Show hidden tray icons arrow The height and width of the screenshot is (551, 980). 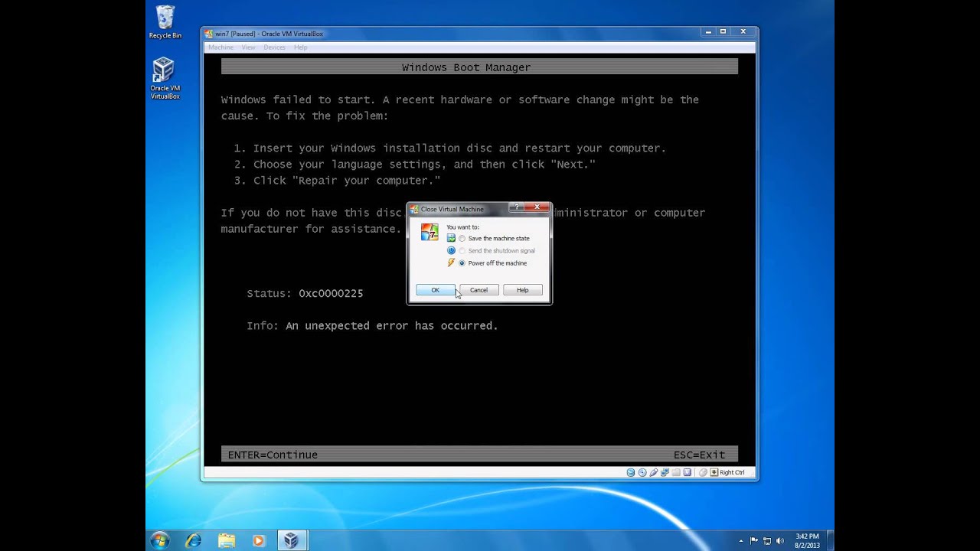click(741, 540)
